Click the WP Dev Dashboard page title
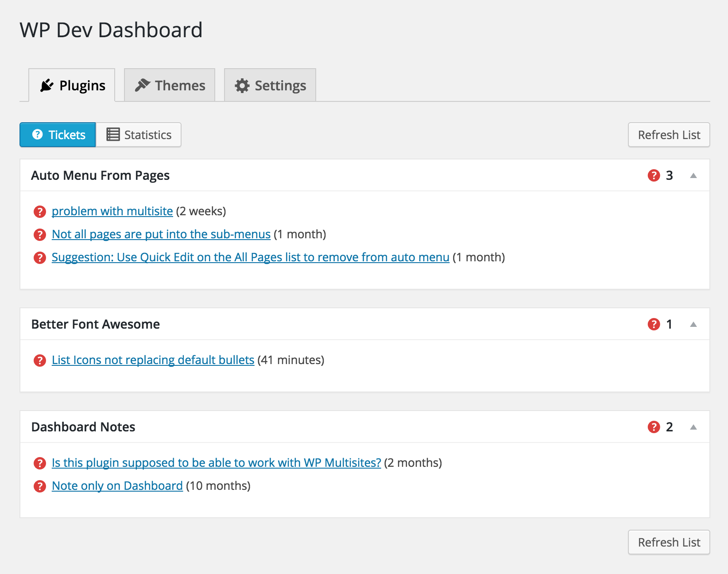This screenshot has height=574, width=728. tap(111, 30)
